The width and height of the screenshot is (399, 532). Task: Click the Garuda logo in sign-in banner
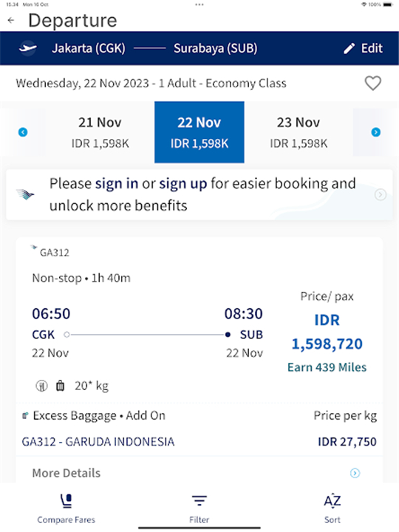point(25,194)
